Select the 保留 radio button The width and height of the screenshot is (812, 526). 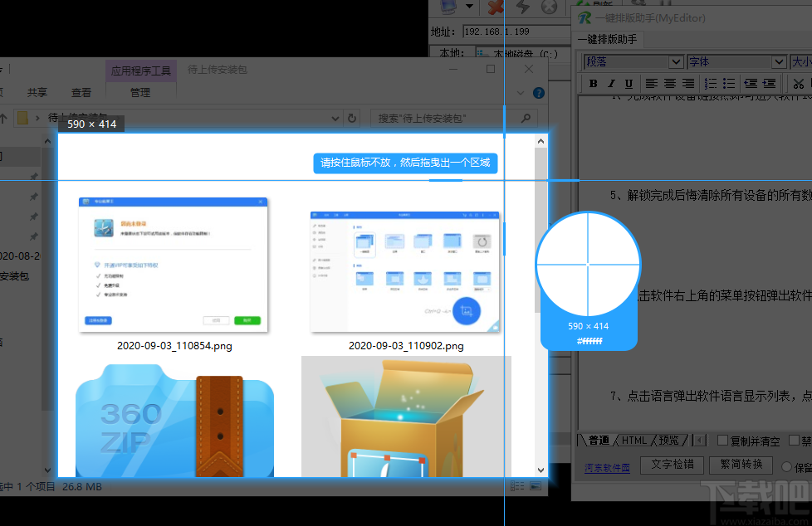[x=787, y=466]
